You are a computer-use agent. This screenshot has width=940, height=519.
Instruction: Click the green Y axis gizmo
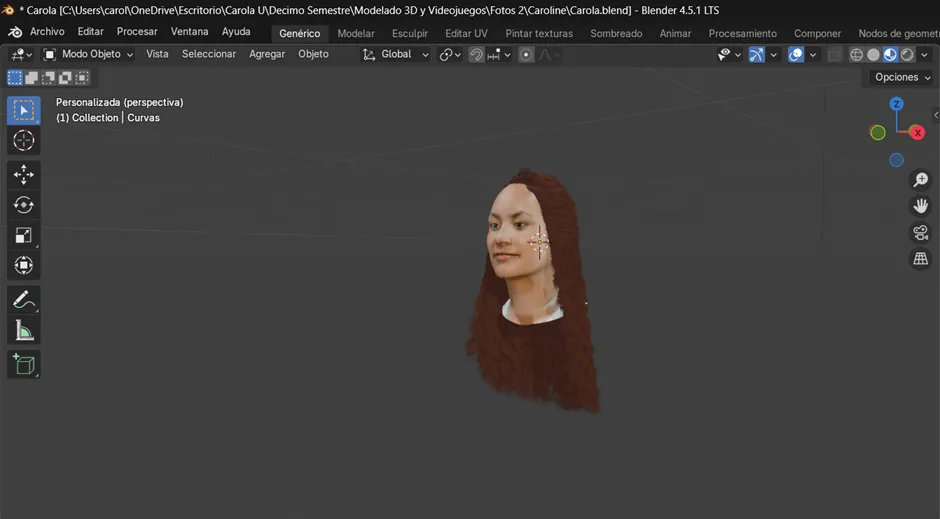(x=878, y=133)
